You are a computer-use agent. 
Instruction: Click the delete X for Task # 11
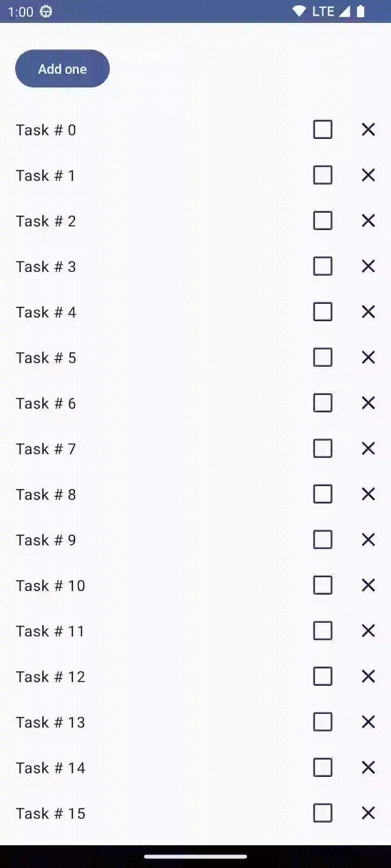point(368,630)
